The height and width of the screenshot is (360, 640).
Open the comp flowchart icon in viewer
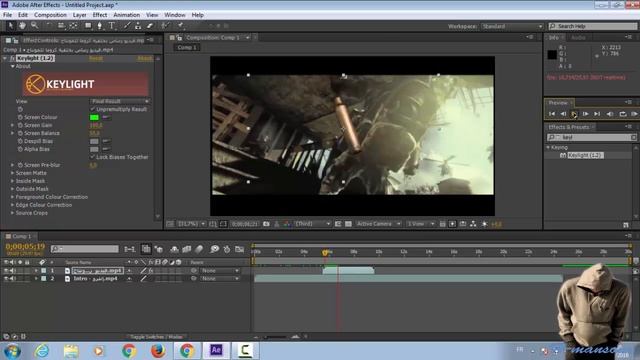[473, 224]
